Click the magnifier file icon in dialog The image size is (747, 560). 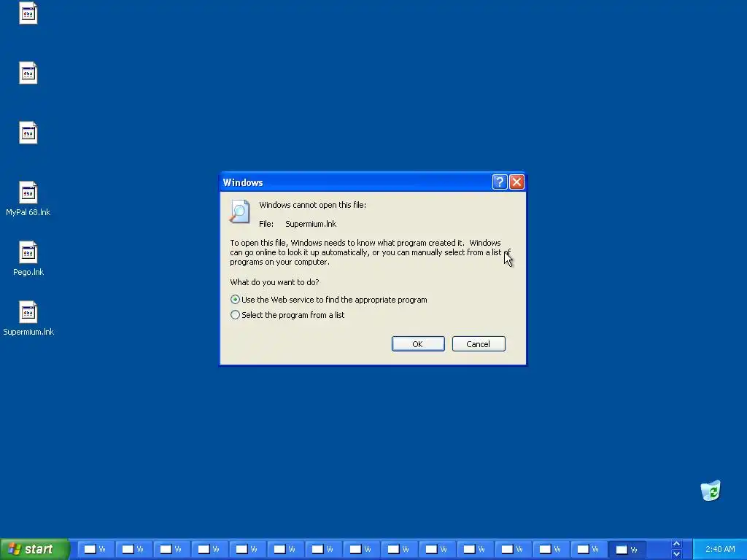[x=239, y=211]
